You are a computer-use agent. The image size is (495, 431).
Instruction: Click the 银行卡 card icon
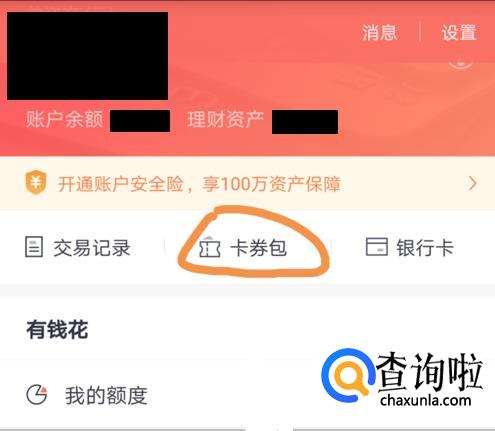tap(377, 247)
